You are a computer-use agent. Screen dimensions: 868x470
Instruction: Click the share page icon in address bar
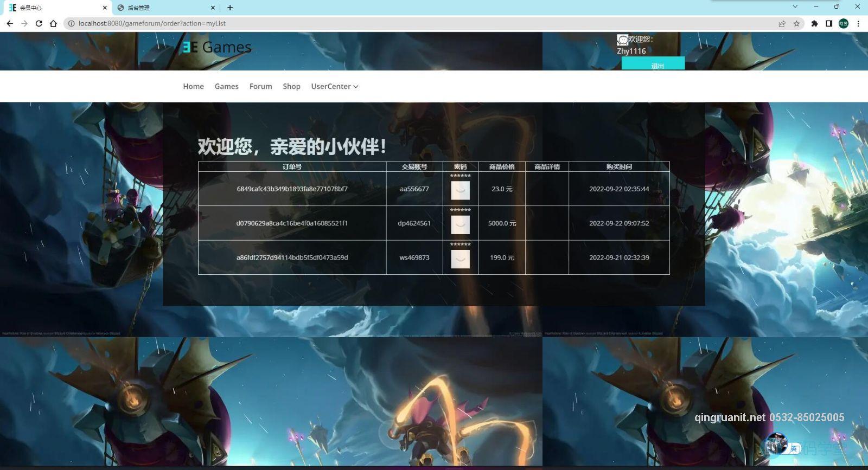click(x=782, y=23)
